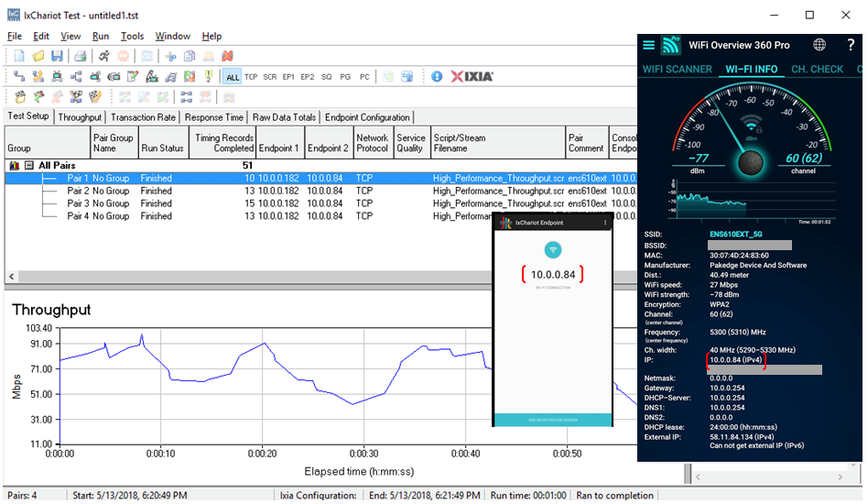Click the 'Ran to completion' status bar text
868x504 pixels.
pos(614,495)
